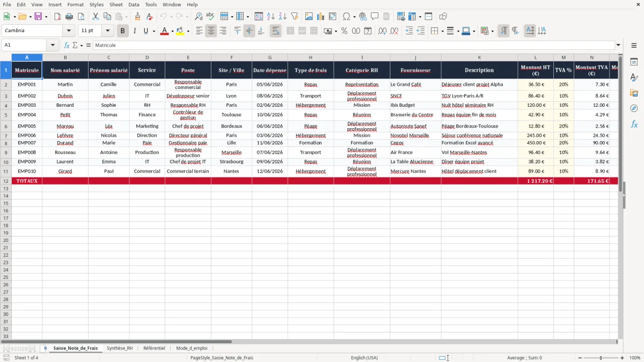
Task: Click the Zoom Out minus button
Action: coord(580,358)
